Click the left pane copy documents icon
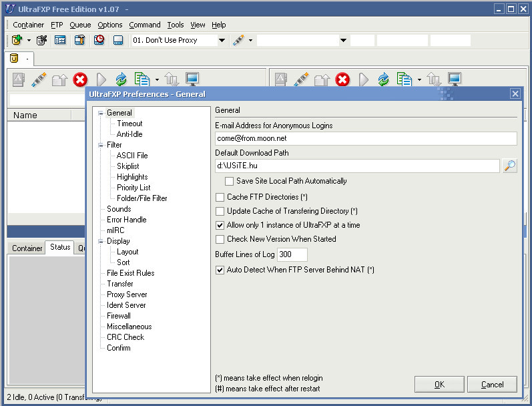This screenshot has height=406, width=532. click(x=142, y=79)
